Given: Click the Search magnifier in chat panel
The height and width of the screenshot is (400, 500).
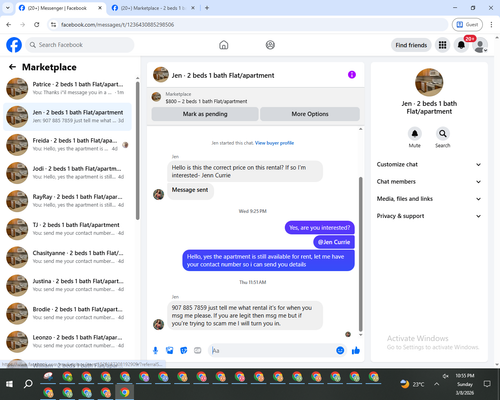Looking at the screenshot, I should point(443,134).
